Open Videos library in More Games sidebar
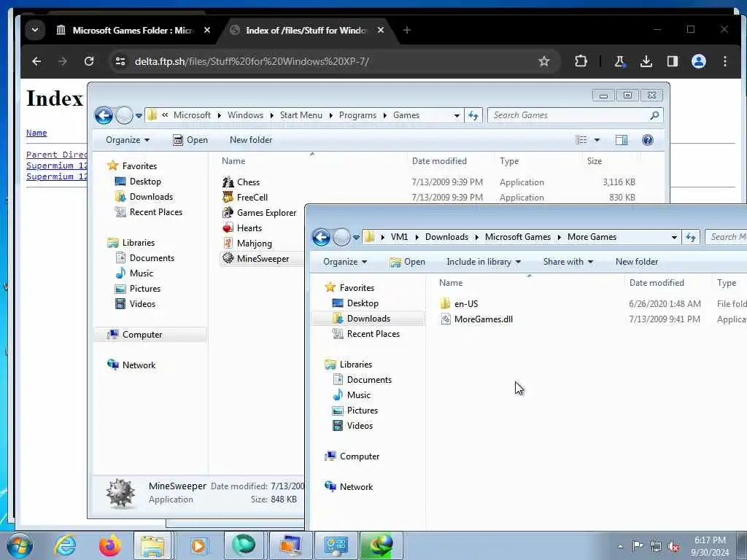This screenshot has height=560, width=747. click(x=352, y=426)
